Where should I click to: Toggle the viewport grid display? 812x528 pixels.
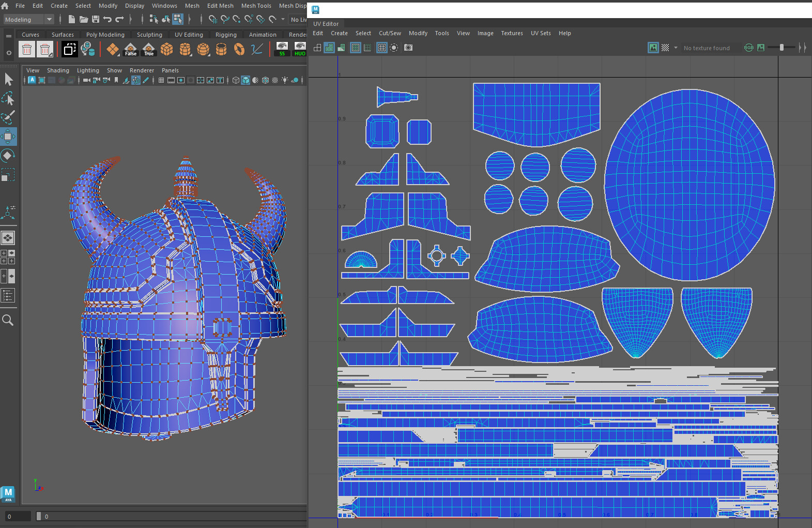[161, 80]
